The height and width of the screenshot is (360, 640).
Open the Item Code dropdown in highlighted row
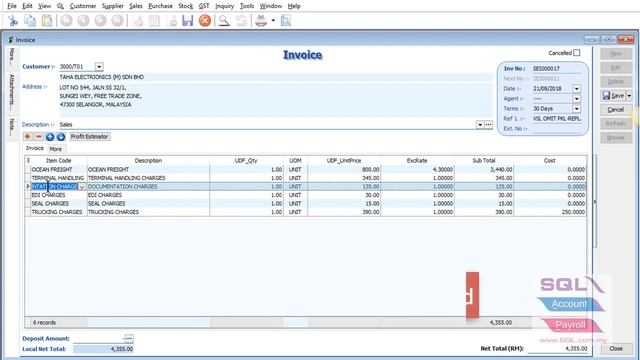pyautogui.click(x=82, y=187)
